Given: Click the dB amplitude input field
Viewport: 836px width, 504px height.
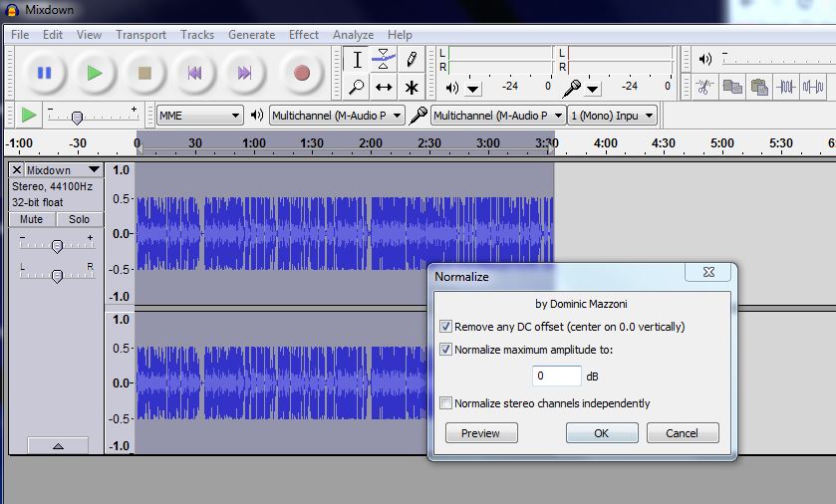Looking at the screenshot, I should pyautogui.click(x=557, y=376).
